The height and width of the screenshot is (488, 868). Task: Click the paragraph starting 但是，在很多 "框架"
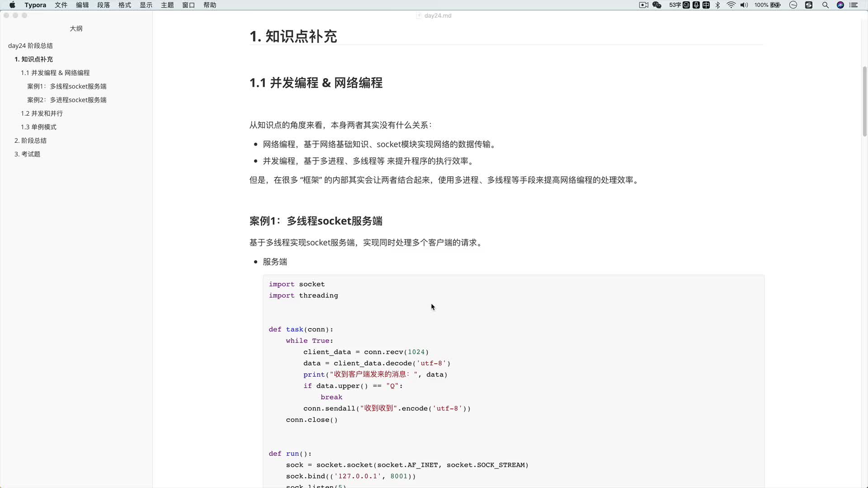pos(445,180)
